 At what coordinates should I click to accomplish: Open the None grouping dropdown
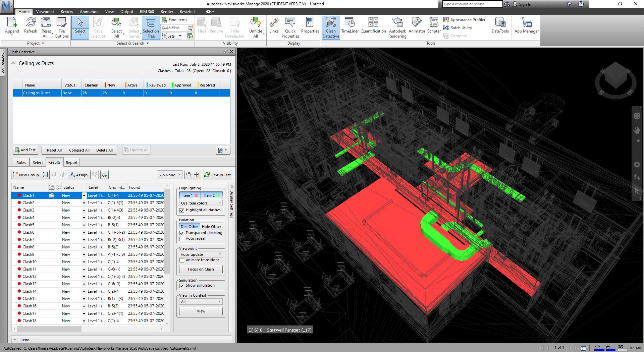[x=170, y=175]
